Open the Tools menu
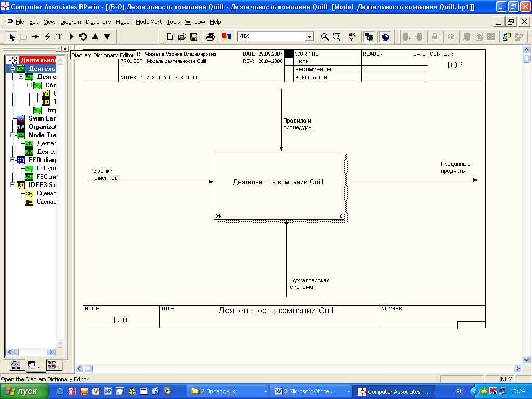Viewport: 532px width, 399px height. pos(174,22)
